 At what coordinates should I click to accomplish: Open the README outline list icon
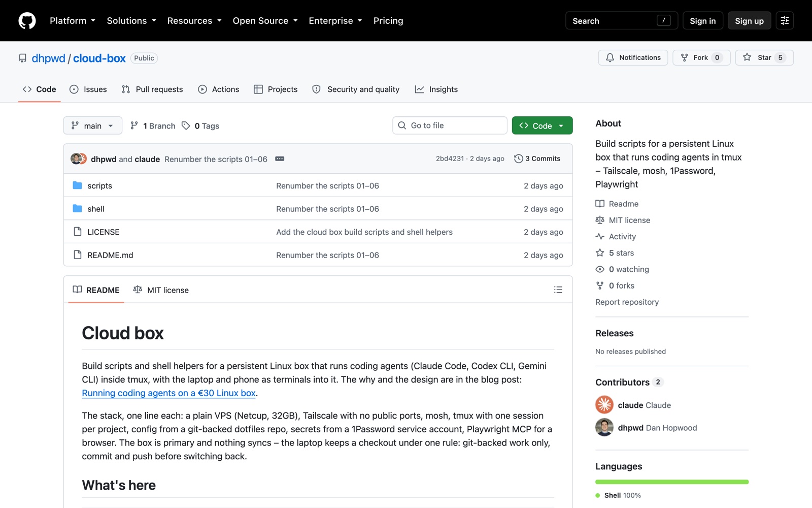[x=558, y=290]
